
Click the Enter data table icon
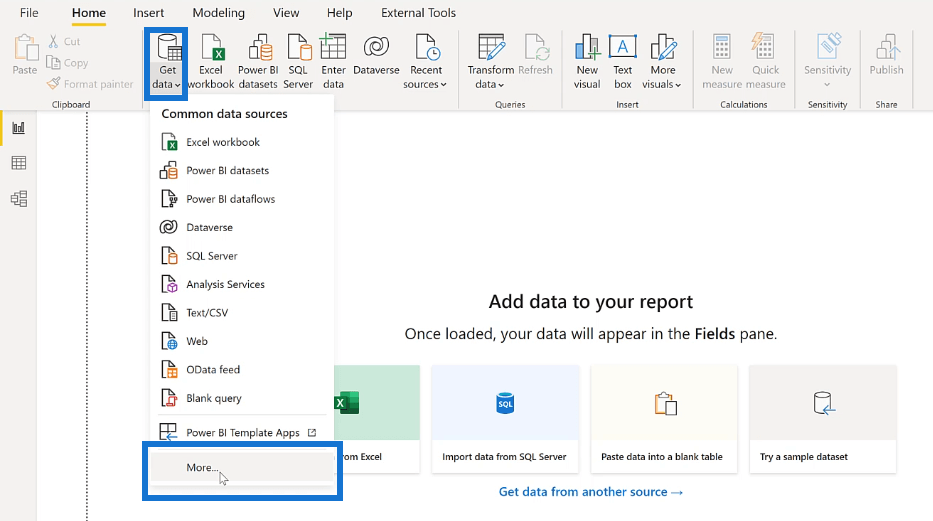pos(333,48)
